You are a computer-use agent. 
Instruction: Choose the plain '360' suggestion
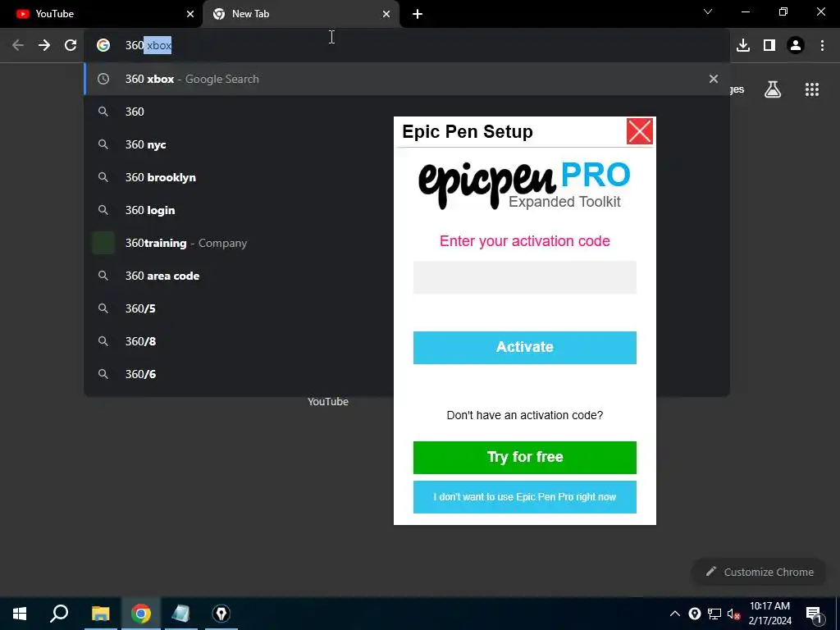pos(407,112)
